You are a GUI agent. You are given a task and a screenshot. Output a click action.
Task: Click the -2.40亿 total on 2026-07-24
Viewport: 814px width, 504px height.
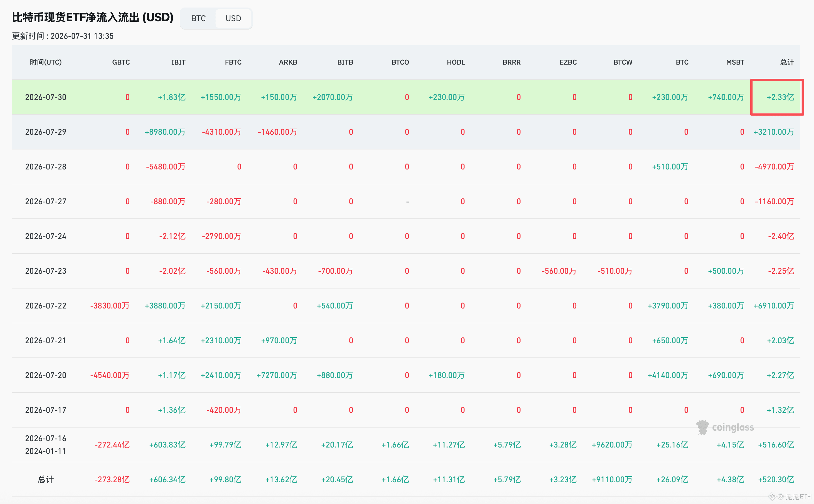point(781,236)
